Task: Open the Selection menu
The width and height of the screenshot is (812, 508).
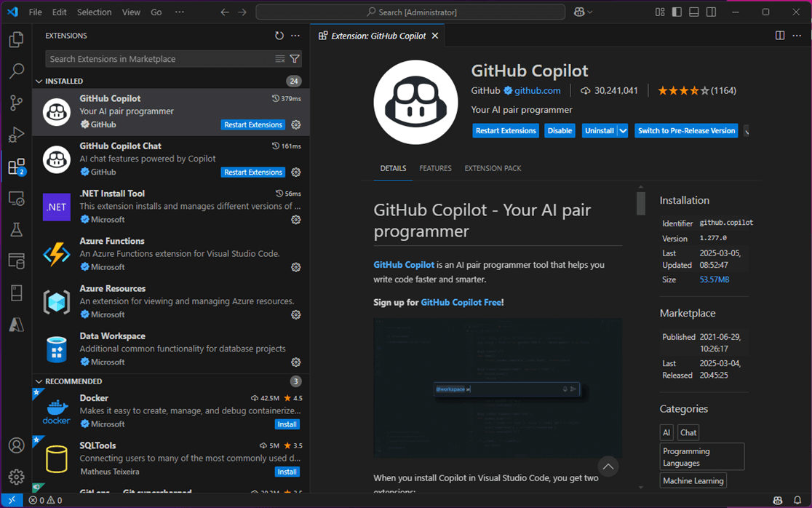Action: pyautogui.click(x=95, y=12)
